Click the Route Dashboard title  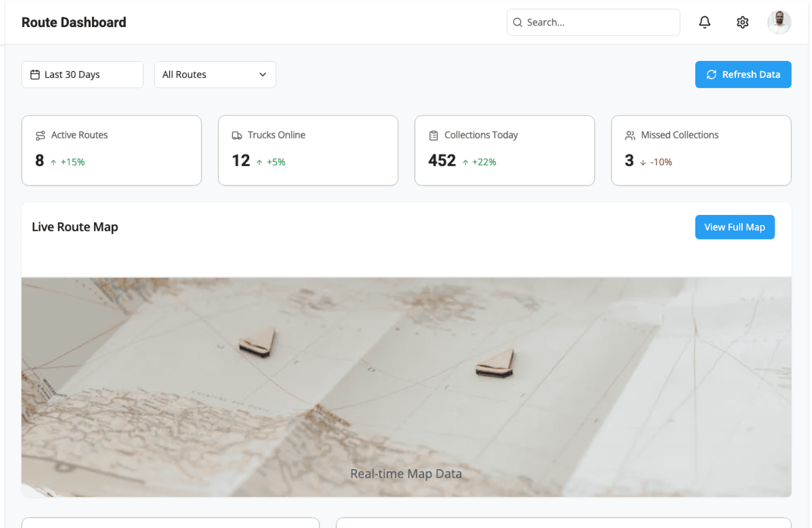(x=74, y=22)
